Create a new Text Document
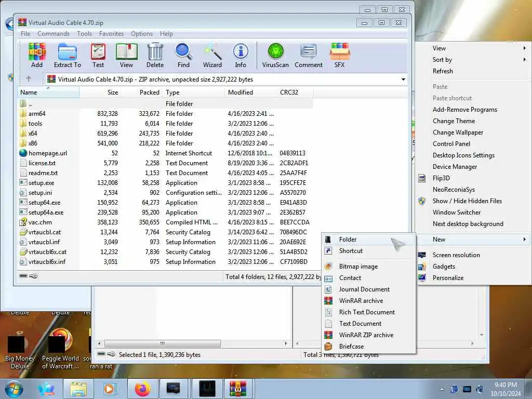 [368, 324]
